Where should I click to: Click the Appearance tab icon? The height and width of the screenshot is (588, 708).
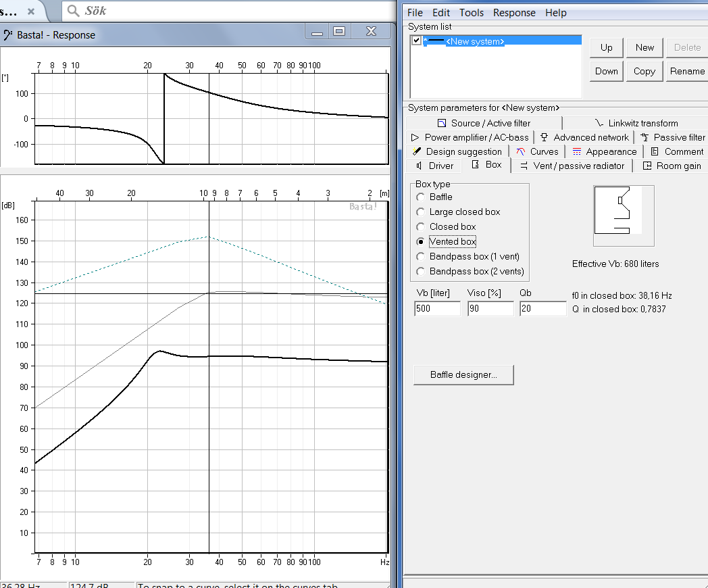tap(577, 152)
